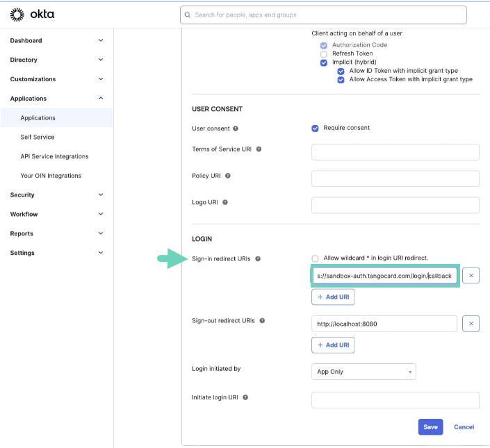This screenshot has height=448, width=490.
Task: Click the search magnifier icon
Action: [x=188, y=15]
